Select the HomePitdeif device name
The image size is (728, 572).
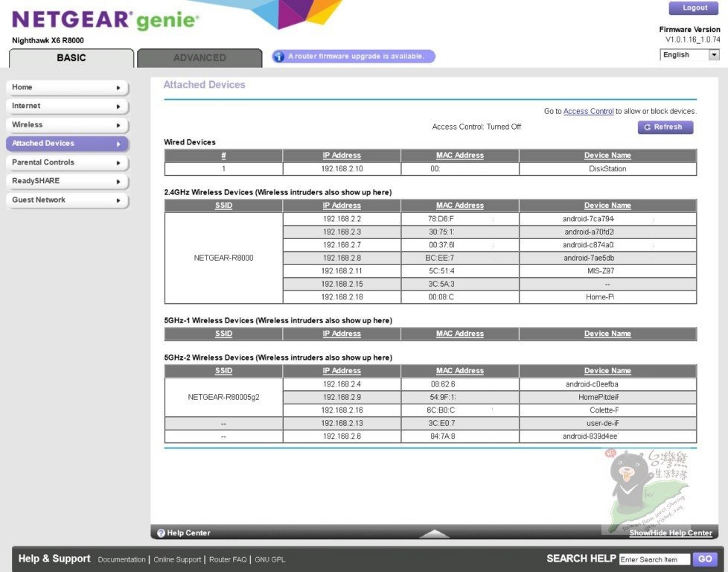point(598,397)
